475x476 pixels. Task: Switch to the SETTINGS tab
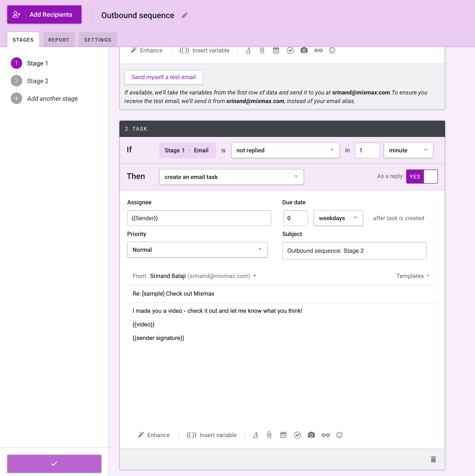tap(98, 40)
